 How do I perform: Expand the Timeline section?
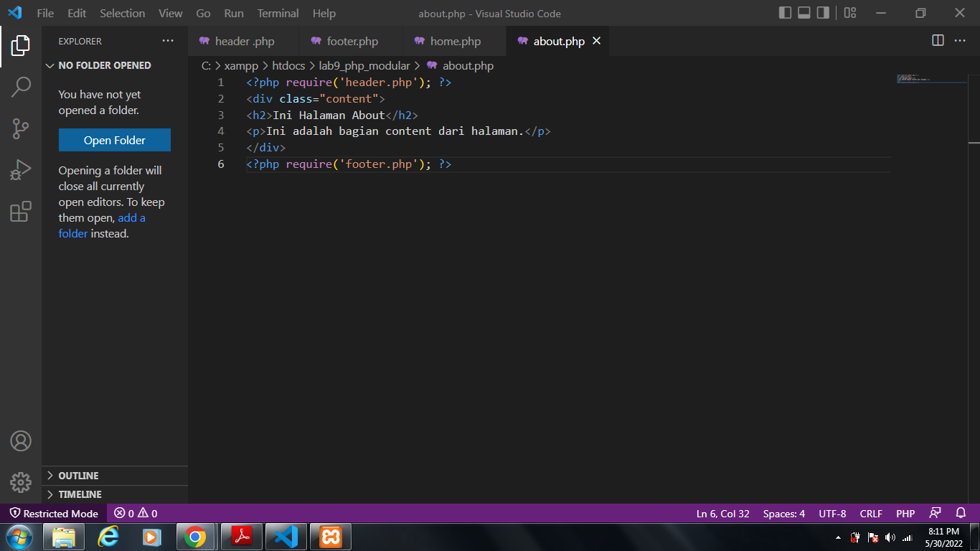point(79,494)
